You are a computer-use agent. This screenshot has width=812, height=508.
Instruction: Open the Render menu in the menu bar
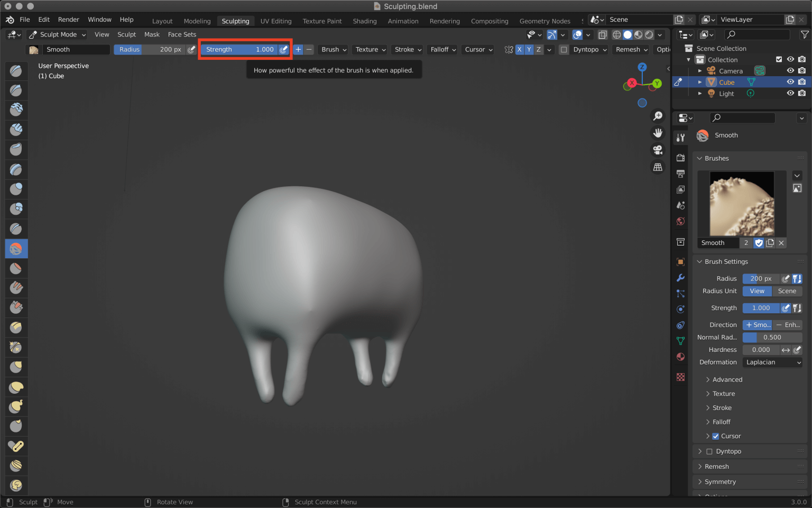pyautogui.click(x=68, y=19)
